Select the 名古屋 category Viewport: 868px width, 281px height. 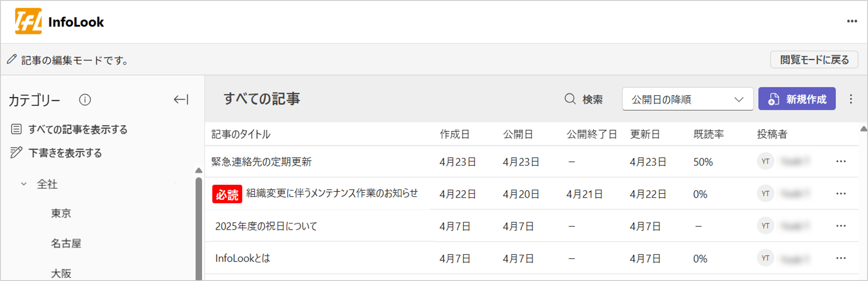66,243
